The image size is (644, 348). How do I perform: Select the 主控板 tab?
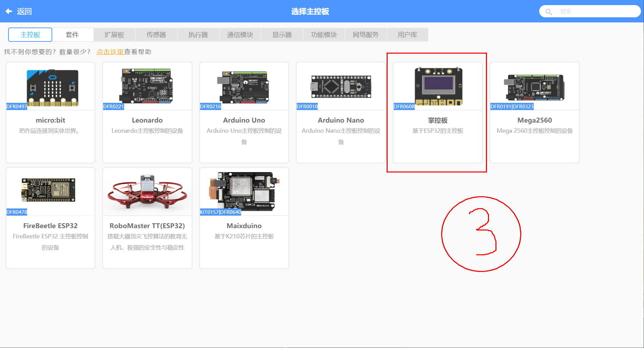30,35
